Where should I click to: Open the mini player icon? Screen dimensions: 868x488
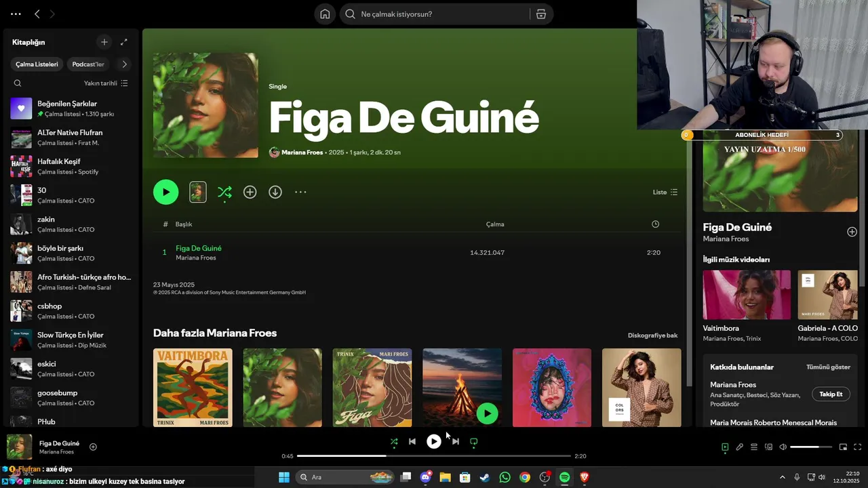pos(844,447)
